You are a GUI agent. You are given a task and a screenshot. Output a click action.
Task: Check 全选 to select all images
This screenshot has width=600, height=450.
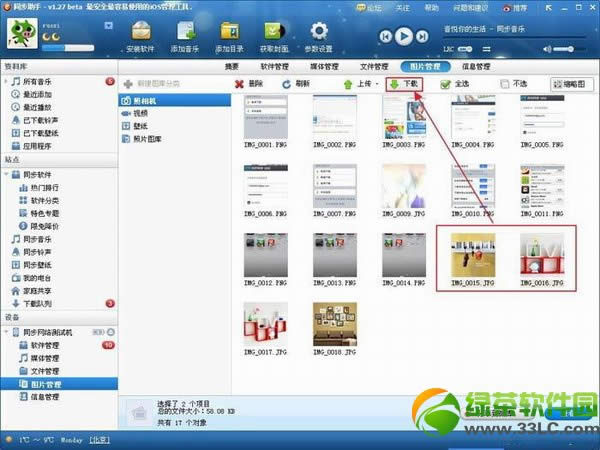coord(455,84)
